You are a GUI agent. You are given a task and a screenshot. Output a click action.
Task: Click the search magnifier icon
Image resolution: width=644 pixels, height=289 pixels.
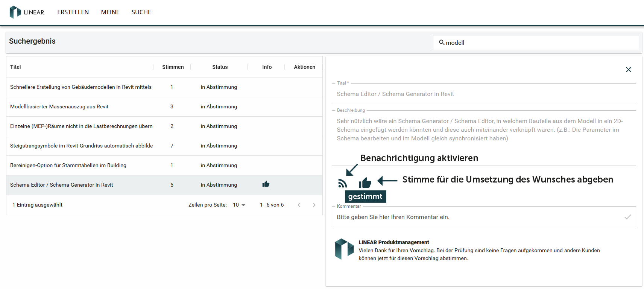(x=442, y=43)
